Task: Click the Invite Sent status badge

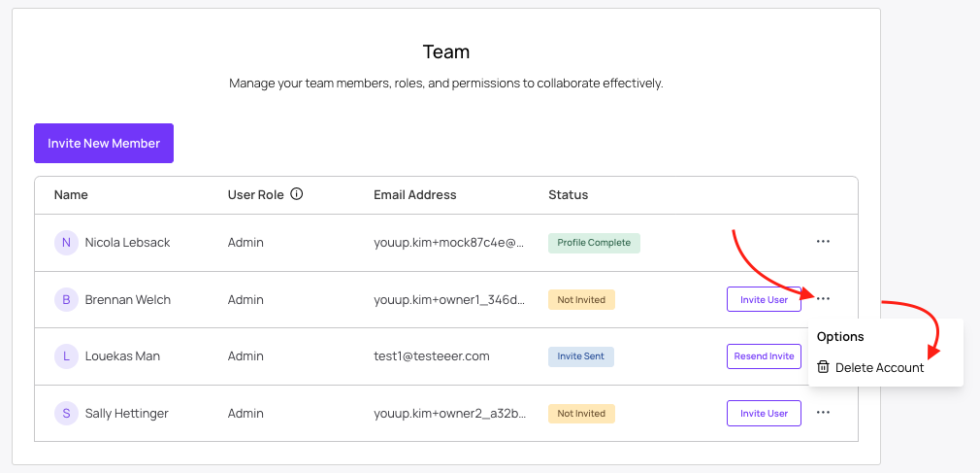Action: 580,356
